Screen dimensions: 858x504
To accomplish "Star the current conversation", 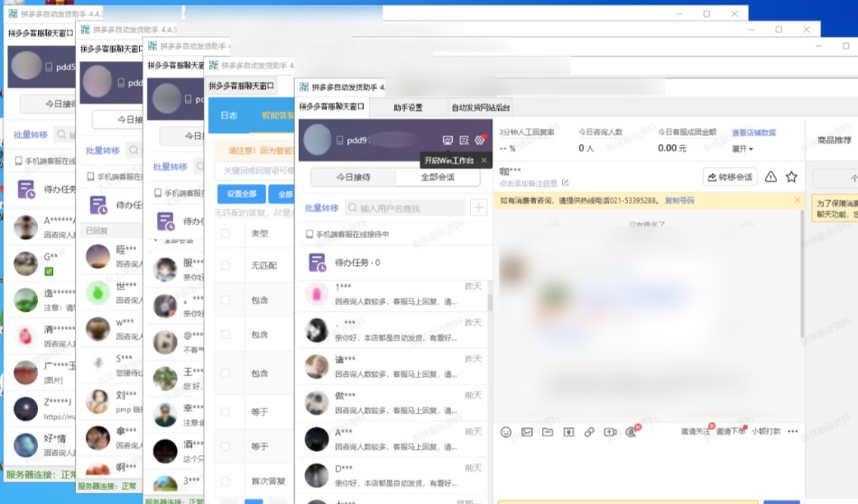I will pos(791,177).
